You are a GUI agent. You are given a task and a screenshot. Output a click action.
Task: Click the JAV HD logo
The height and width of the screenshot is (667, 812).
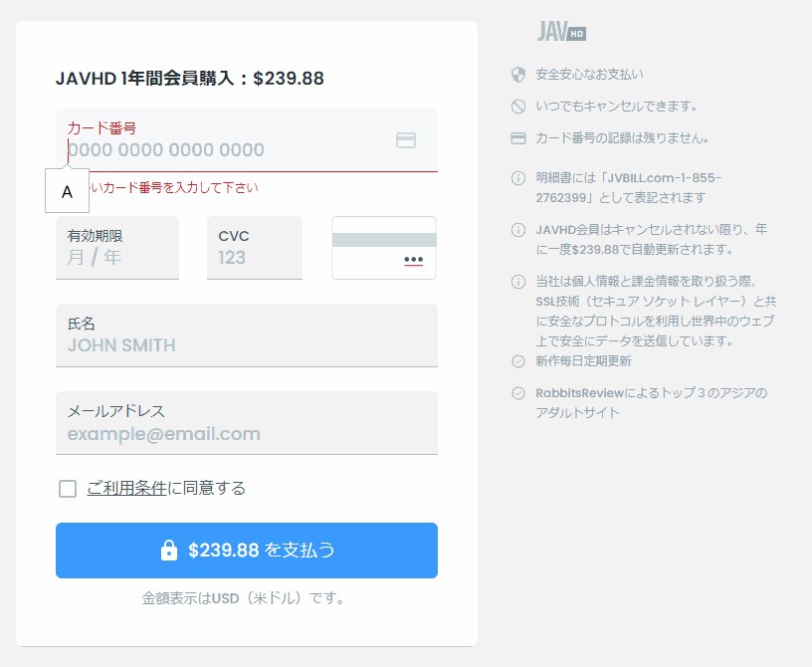[561, 32]
